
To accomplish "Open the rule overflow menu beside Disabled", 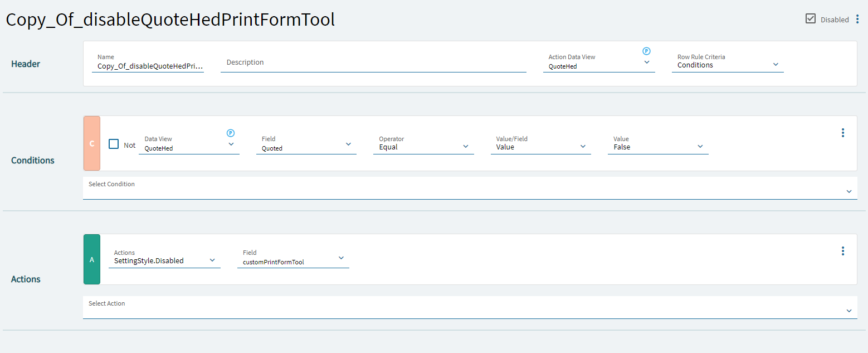I will (x=857, y=20).
